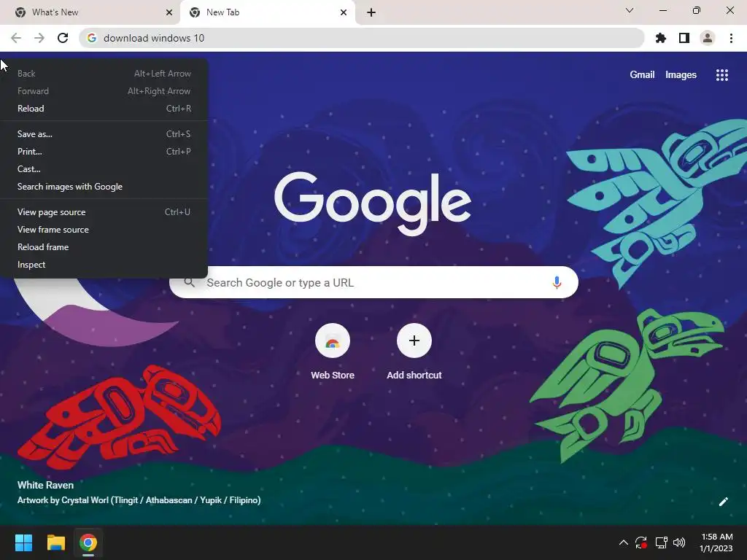Screen dimensions: 747x560
Task: Customize this page with pencil icon
Action: click(723, 502)
